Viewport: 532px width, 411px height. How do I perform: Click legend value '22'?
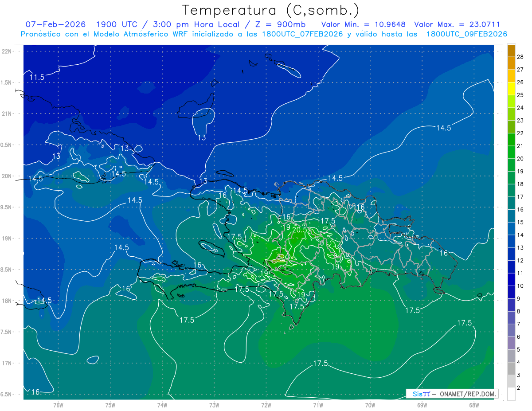pos(520,133)
